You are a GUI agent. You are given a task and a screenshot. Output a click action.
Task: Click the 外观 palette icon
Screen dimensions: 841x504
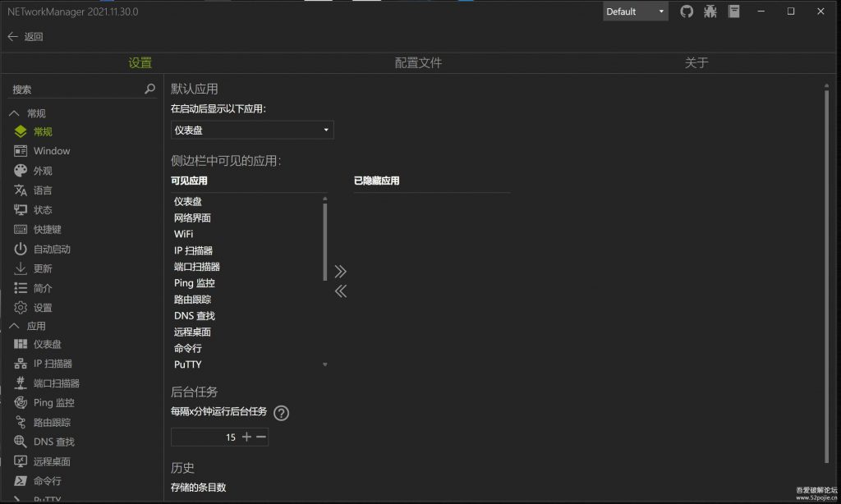tap(21, 171)
